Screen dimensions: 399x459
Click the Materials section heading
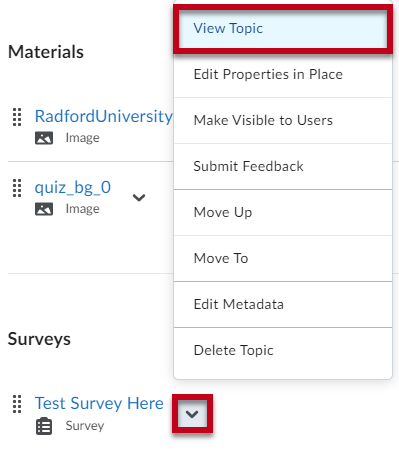[x=46, y=52]
